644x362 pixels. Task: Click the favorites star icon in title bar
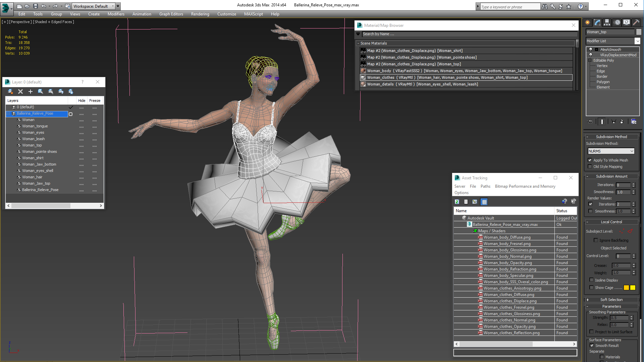tap(569, 6)
